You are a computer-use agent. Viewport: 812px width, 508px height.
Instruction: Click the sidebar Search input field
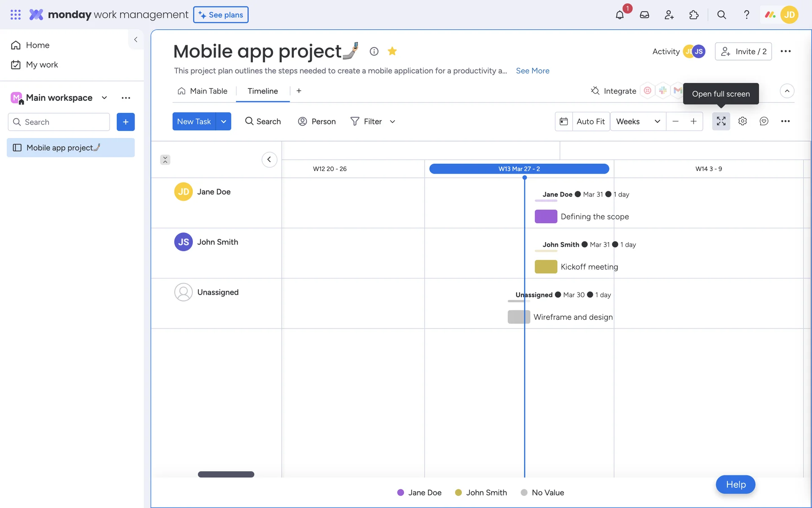click(63, 122)
